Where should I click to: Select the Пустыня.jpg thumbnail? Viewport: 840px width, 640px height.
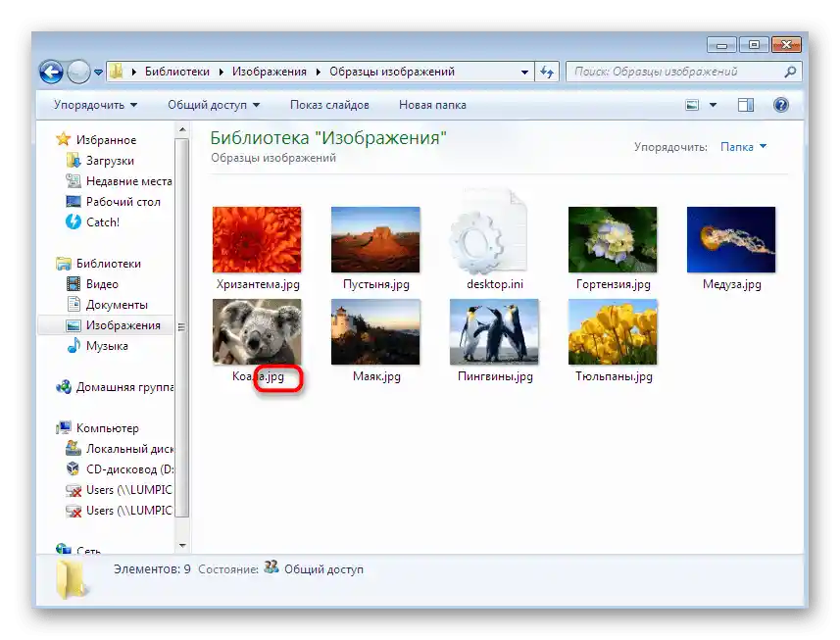375,240
